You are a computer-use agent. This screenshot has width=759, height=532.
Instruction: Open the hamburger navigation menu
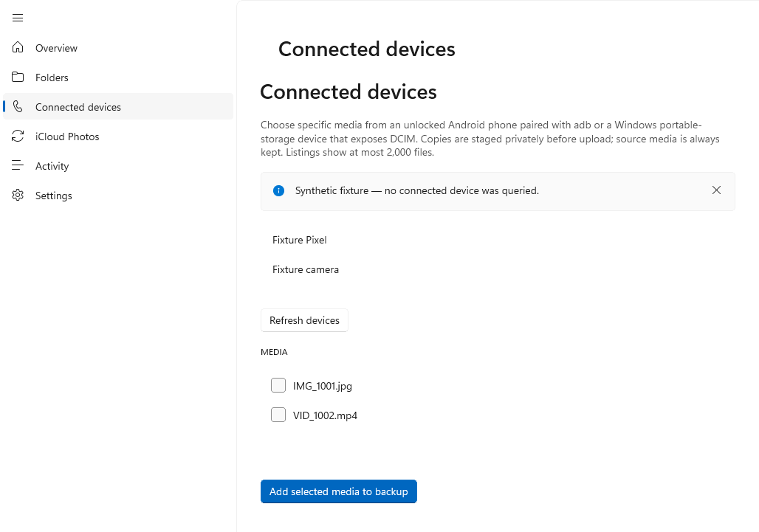18,18
